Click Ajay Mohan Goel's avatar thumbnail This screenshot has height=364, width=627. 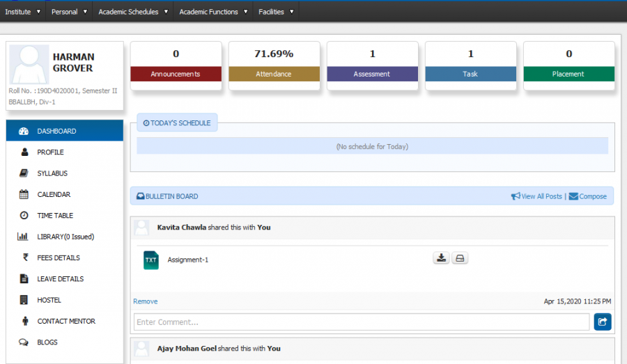pyautogui.click(x=141, y=349)
